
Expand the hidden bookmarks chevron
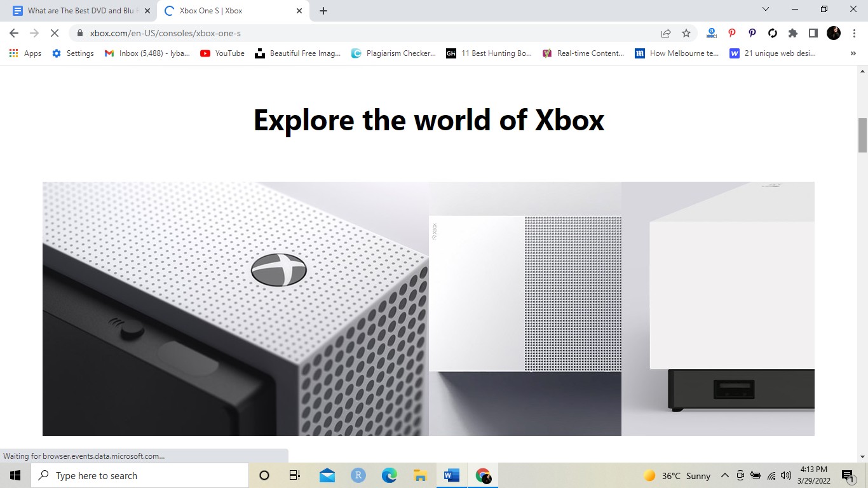point(853,53)
